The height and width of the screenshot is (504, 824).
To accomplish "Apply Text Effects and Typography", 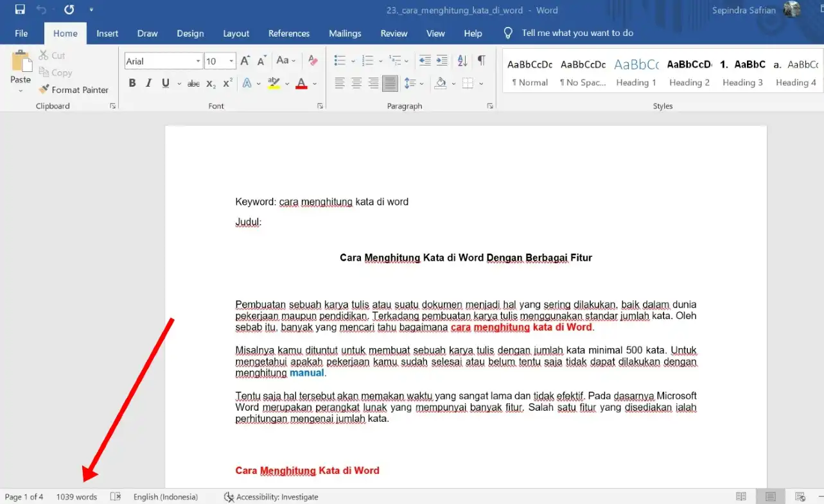I will pos(247,83).
